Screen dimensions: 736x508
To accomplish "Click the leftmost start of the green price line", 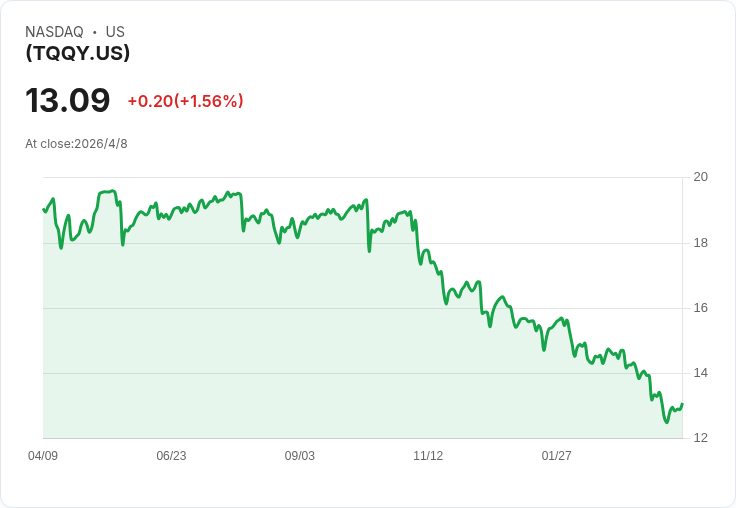I will pyautogui.click(x=43, y=209).
